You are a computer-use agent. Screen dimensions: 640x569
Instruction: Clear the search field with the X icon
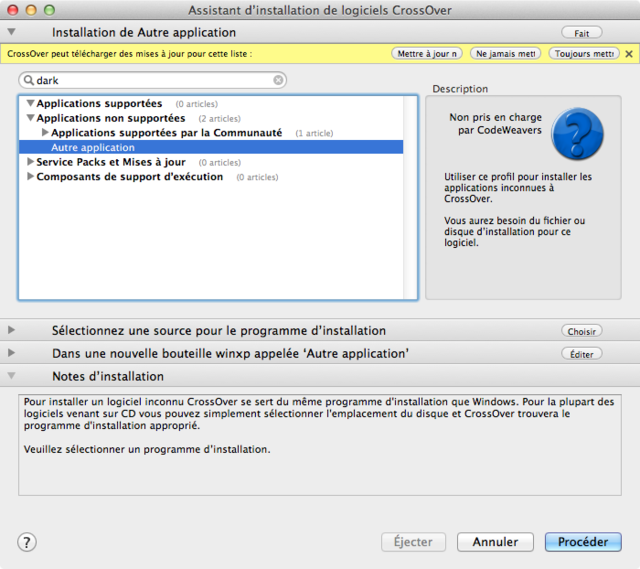pyautogui.click(x=279, y=80)
